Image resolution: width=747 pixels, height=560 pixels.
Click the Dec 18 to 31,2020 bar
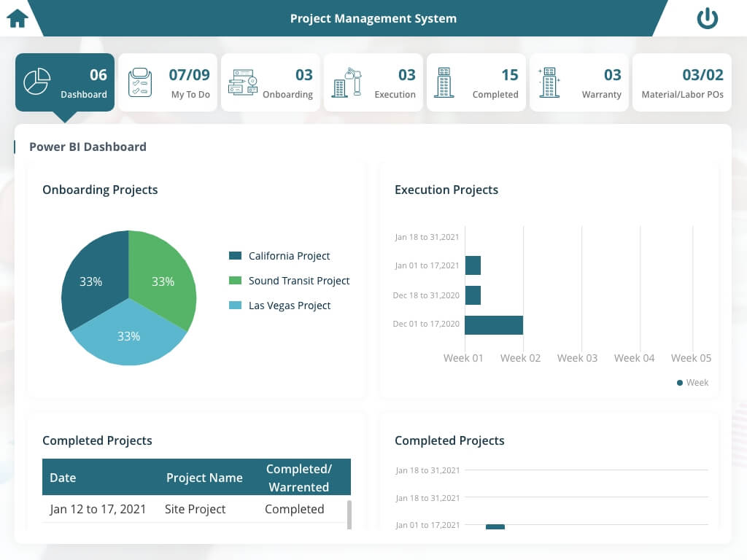473,295
